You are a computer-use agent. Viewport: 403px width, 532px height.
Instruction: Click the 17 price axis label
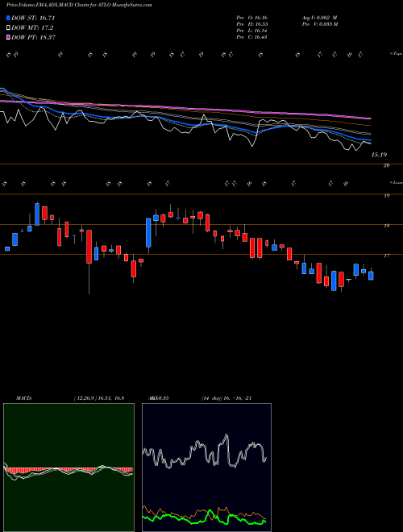point(386,256)
